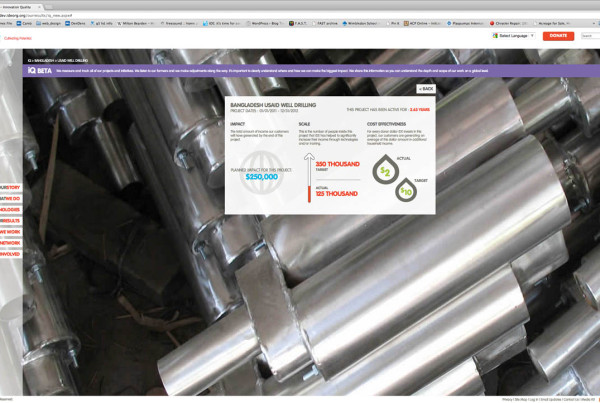
Task: Open the F.A.S.T. bookmark
Action: pos(298,23)
